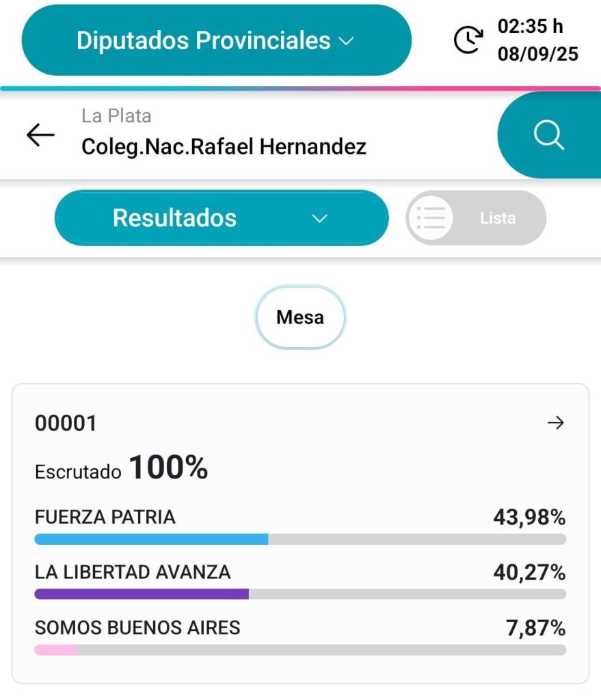Image resolution: width=601 pixels, height=700 pixels.
Task: Select the FUERZA PATRIA result row
Action: 301,526
